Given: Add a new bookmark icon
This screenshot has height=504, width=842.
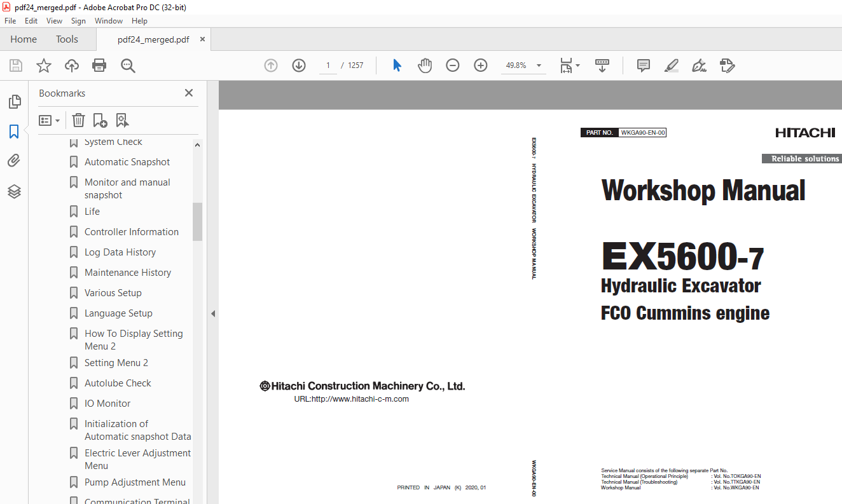Looking at the screenshot, I should pyautogui.click(x=100, y=120).
